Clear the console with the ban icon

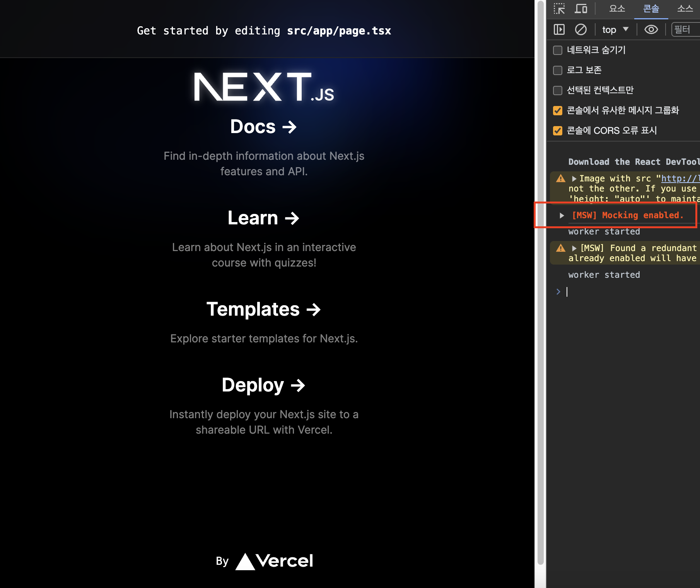(x=581, y=29)
